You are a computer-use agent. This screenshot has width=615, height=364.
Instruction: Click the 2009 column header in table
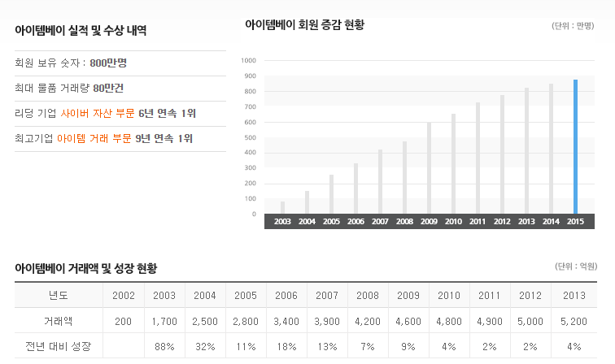(408, 296)
